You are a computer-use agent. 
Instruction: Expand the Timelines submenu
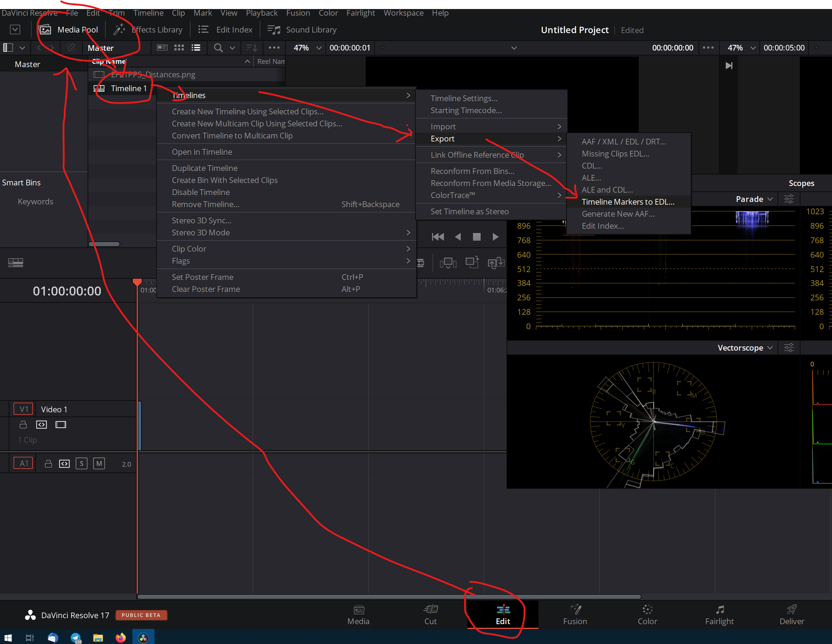(x=286, y=95)
